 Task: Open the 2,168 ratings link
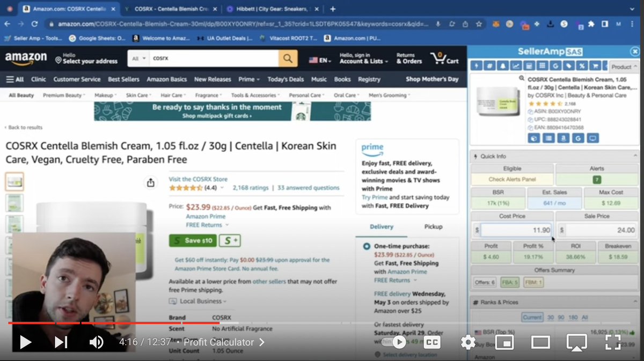point(250,188)
